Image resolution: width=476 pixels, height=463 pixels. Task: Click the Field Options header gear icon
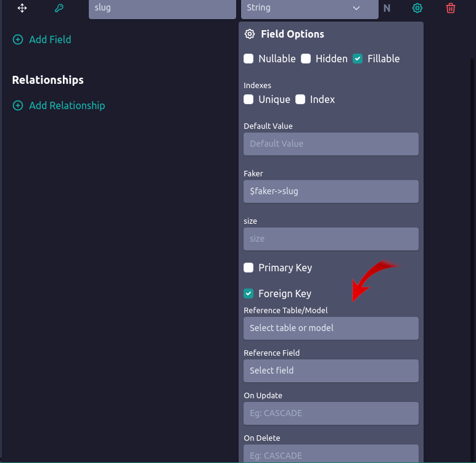pyautogui.click(x=250, y=34)
